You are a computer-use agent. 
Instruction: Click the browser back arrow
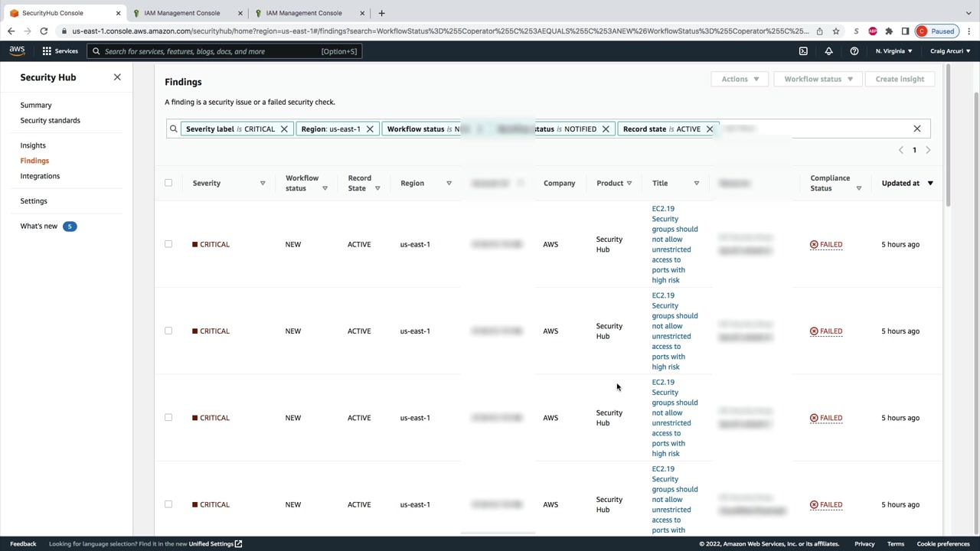click(x=11, y=31)
